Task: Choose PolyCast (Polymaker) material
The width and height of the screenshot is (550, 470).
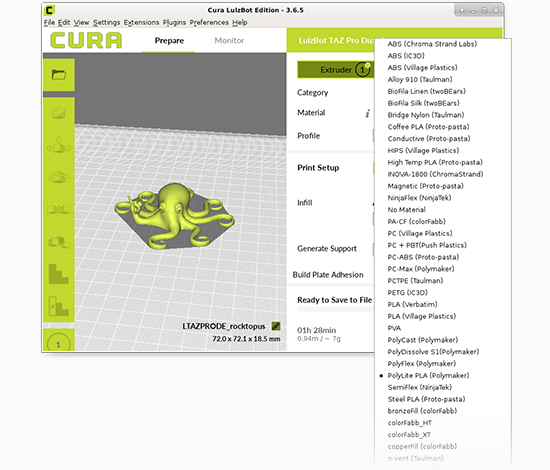Action: (443, 340)
